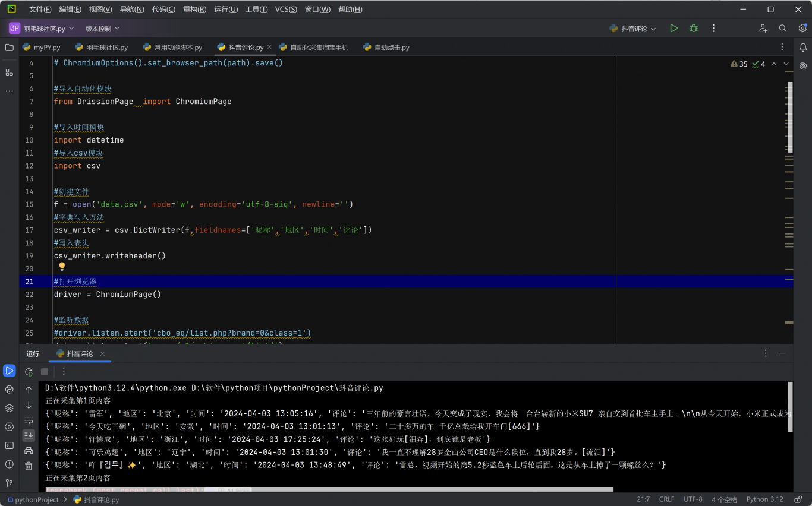Open Search Everywhere with the magnifier icon
The image size is (812, 506).
point(783,28)
